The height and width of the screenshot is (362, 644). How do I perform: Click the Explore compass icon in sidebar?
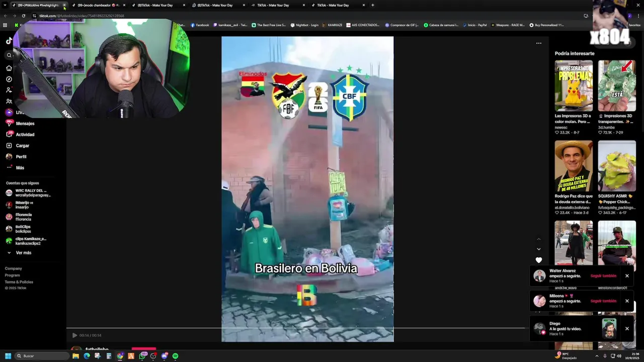[9, 79]
